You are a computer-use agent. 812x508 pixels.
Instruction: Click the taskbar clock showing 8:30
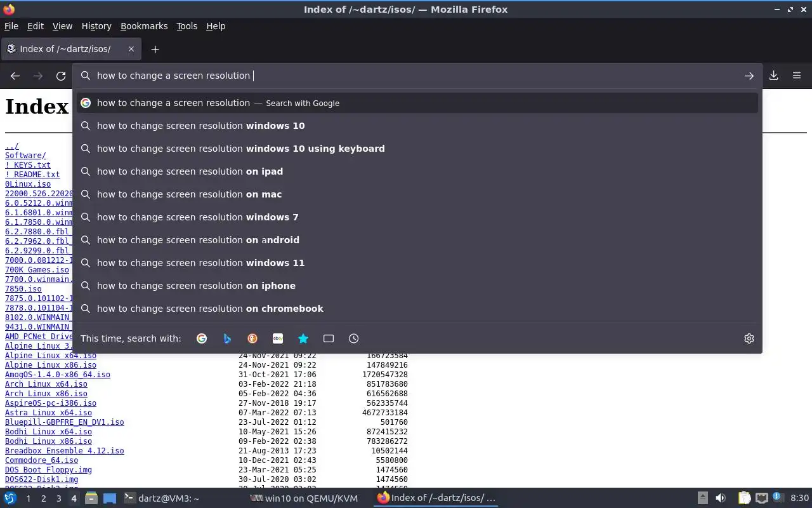[x=799, y=498]
